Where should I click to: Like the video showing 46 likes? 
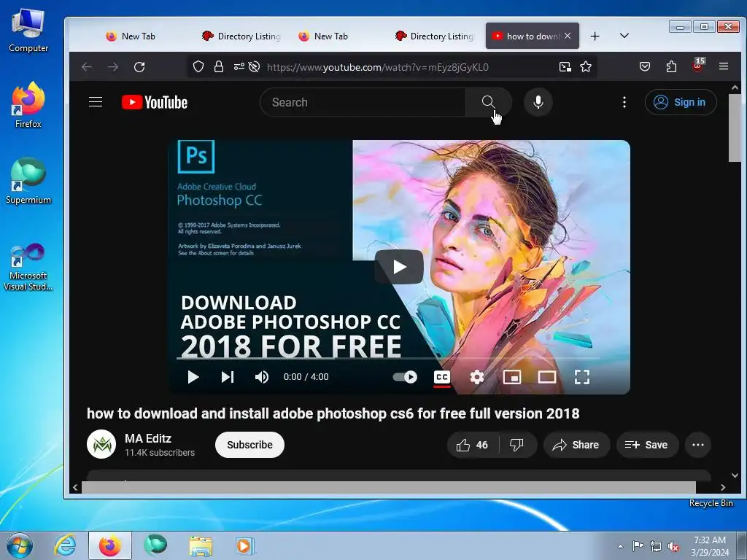point(473,445)
